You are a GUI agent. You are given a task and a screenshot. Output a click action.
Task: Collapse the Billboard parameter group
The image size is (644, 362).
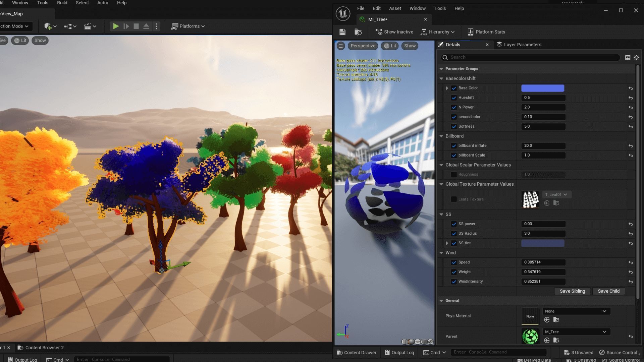pyautogui.click(x=441, y=136)
